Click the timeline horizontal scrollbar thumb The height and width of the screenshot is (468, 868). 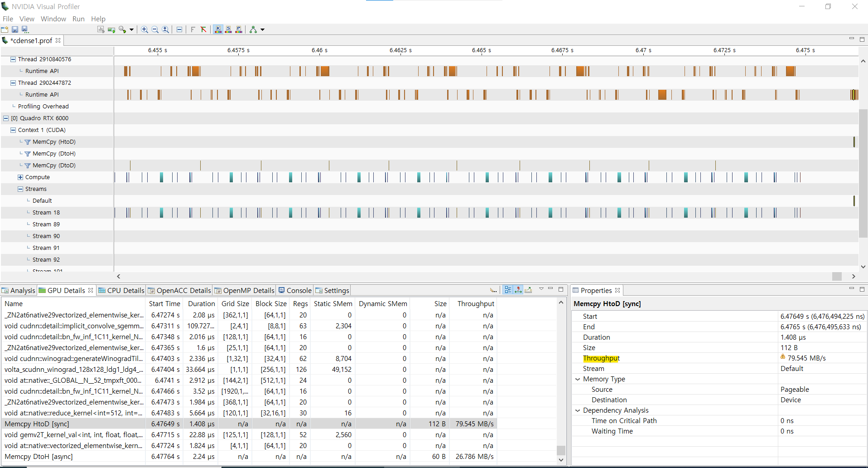coord(837,276)
